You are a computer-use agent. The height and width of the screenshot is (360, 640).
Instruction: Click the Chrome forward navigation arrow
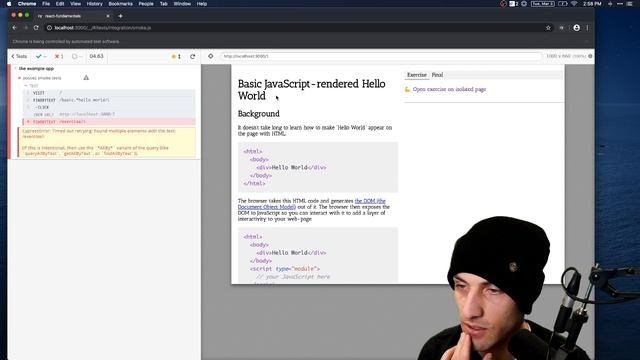pyautogui.click(x=25, y=28)
